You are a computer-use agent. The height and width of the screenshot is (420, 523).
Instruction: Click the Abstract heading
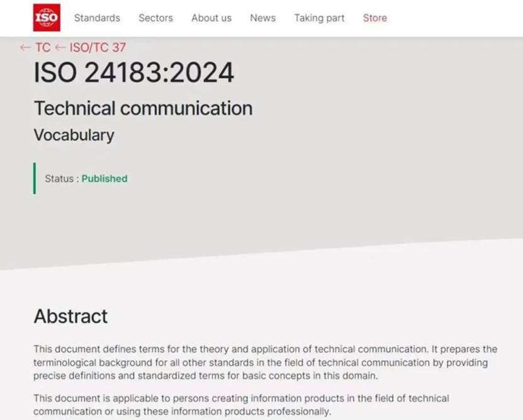coord(70,316)
